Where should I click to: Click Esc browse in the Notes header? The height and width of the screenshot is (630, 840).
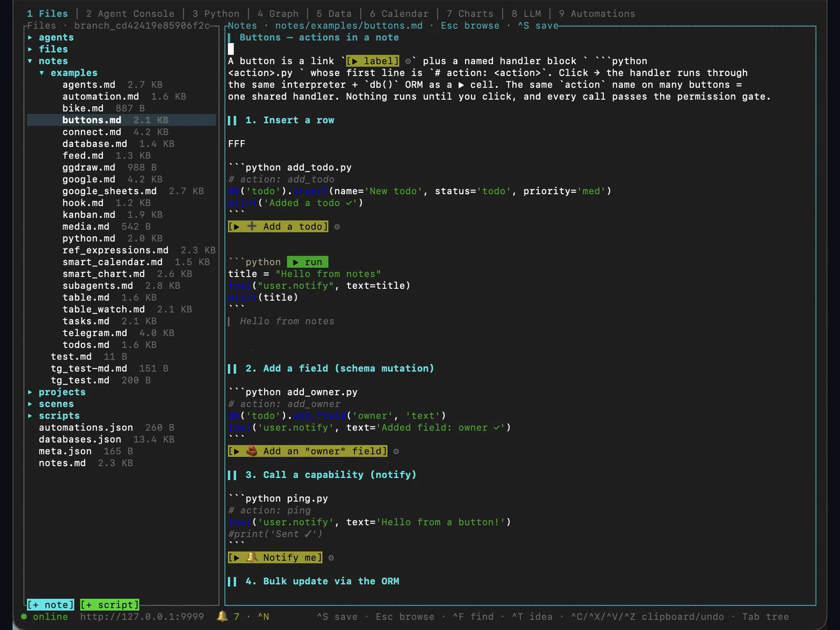tap(470, 26)
